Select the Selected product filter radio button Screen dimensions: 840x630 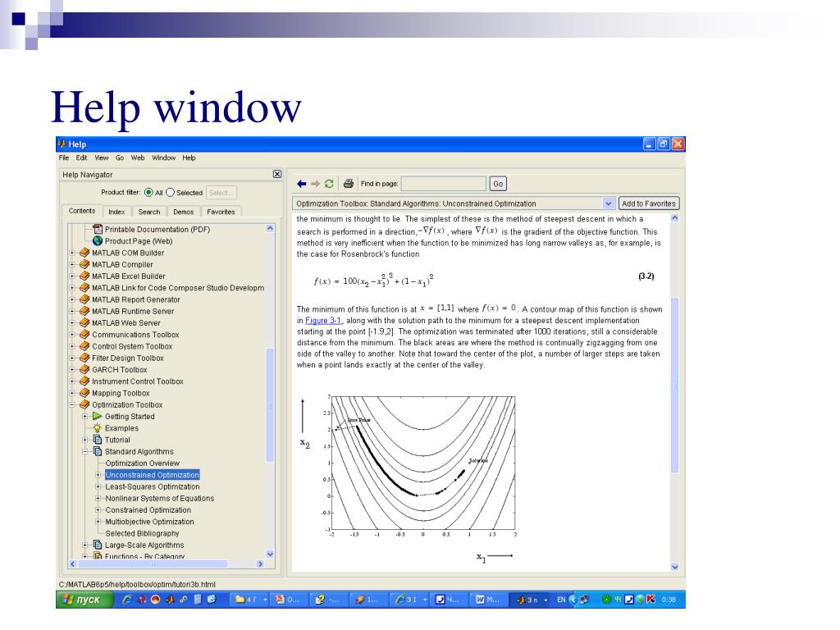pos(171,192)
